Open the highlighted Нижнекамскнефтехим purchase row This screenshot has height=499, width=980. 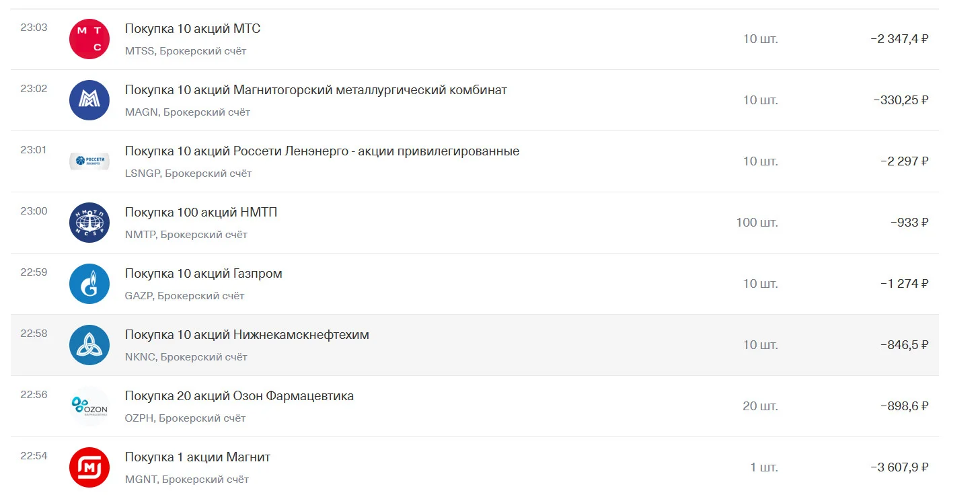pos(475,345)
